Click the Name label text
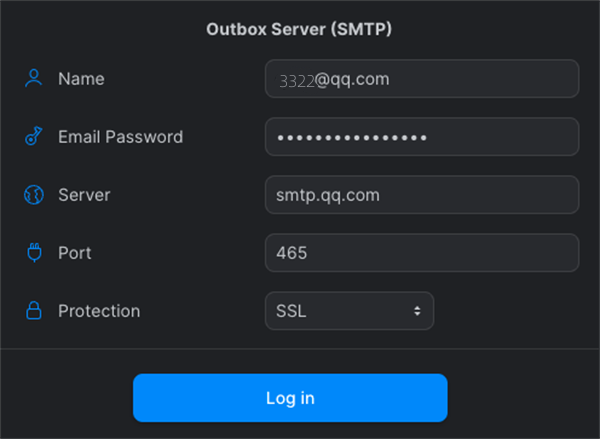The image size is (600, 439). tap(81, 78)
